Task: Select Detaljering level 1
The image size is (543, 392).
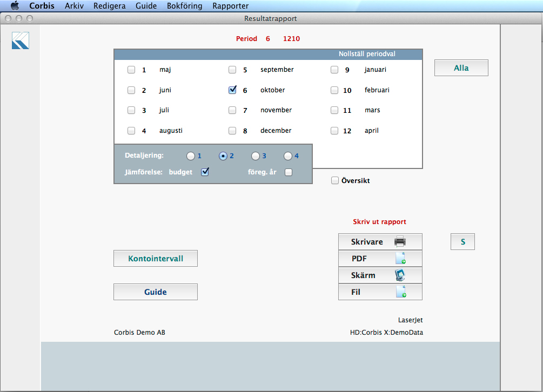Action: (191, 156)
